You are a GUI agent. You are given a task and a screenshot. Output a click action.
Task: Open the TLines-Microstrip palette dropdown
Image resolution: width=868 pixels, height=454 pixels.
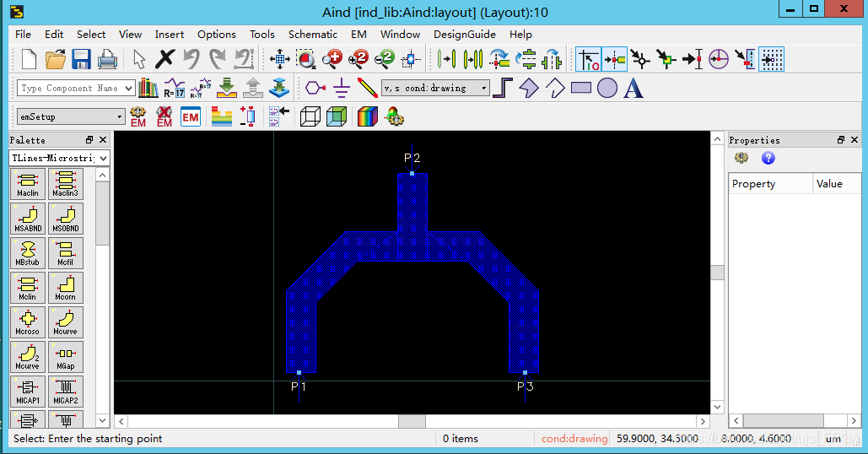click(x=103, y=158)
